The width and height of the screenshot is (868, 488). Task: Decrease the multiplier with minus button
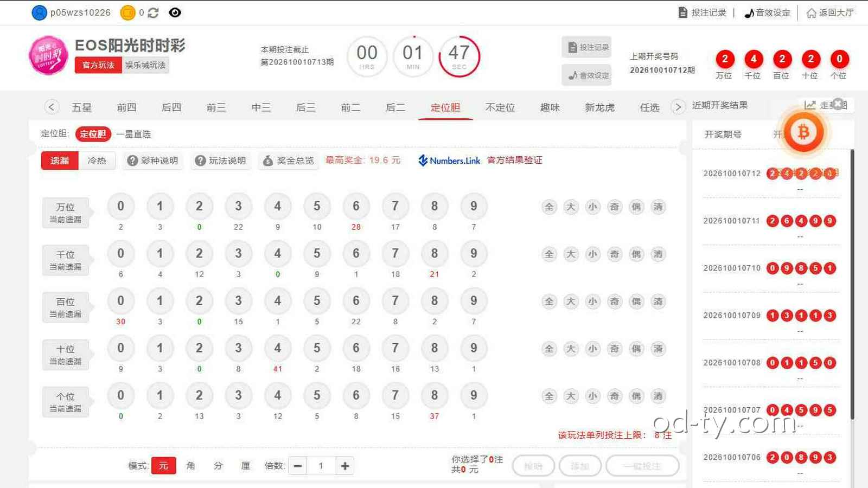tap(298, 466)
